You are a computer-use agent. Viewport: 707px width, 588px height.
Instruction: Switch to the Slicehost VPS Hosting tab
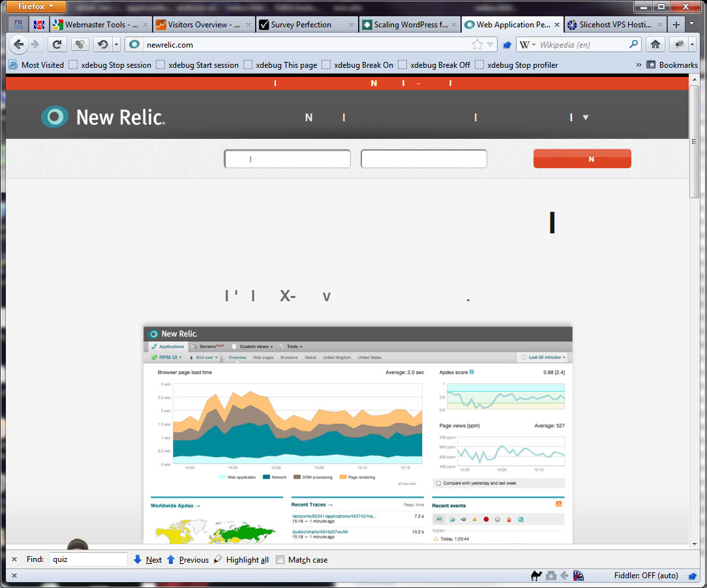coord(614,25)
